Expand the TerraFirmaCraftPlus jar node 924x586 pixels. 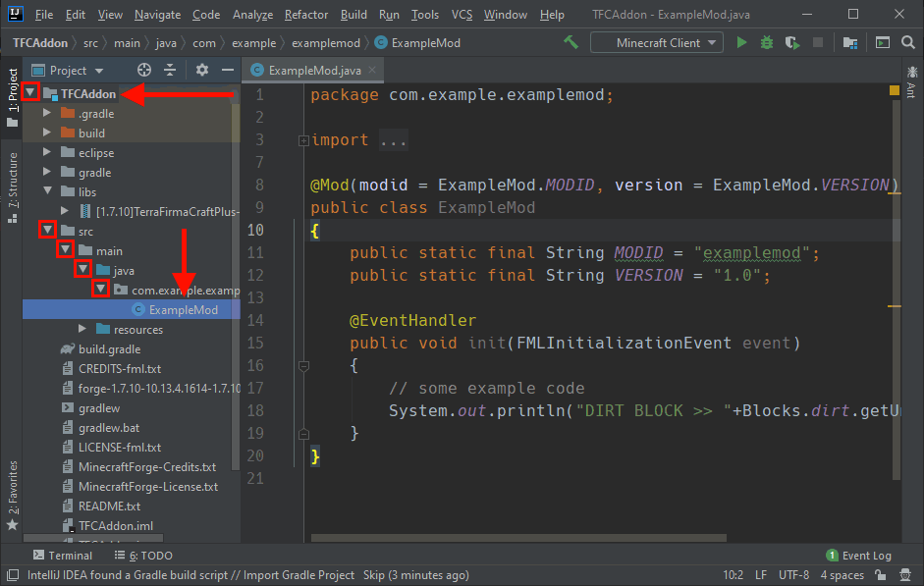click(65, 211)
